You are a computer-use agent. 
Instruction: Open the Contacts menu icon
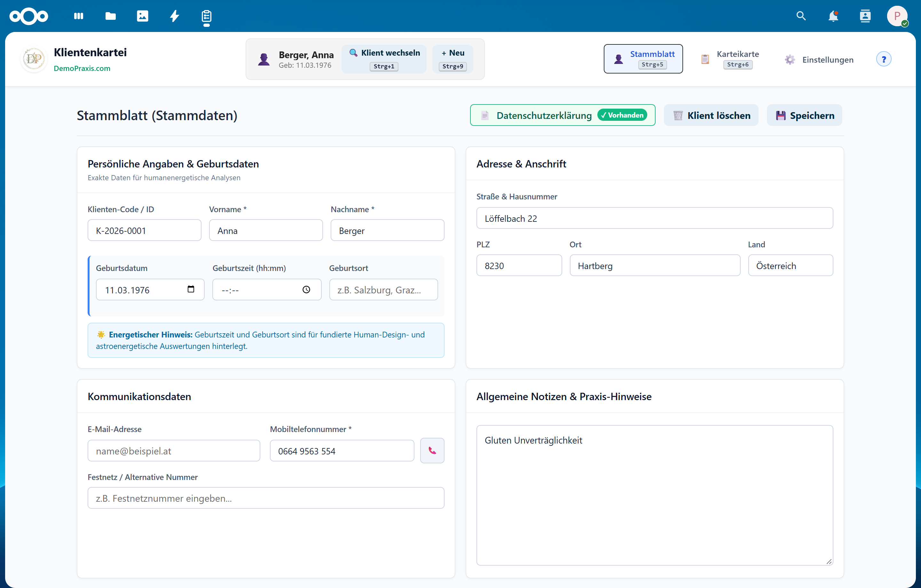click(x=865, y=16)
